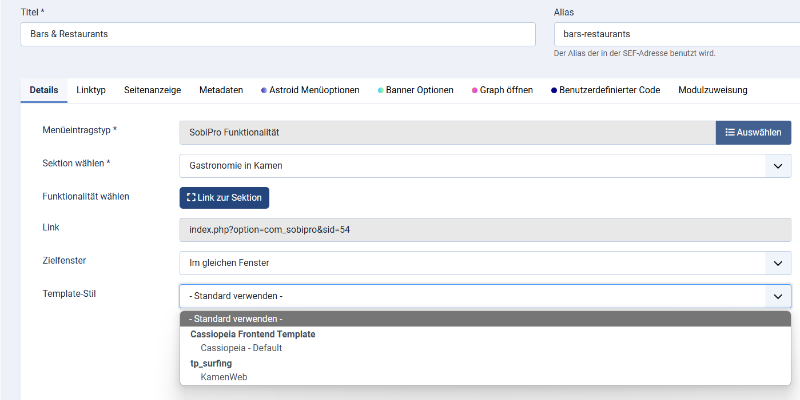This screenshot has width=800, height=400.
Task: Click the Alias input field
Action: tap(675, 33)
